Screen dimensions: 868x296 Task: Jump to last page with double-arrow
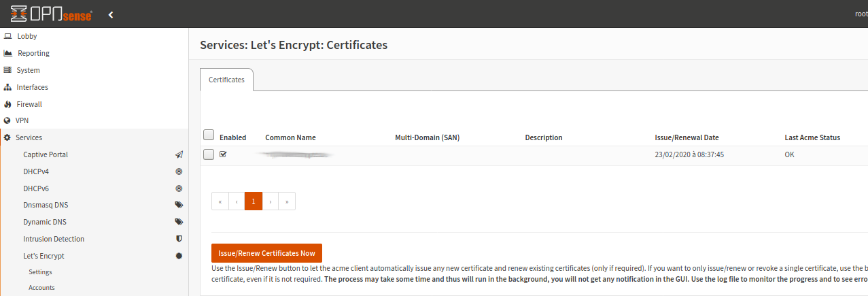point(287,201)
